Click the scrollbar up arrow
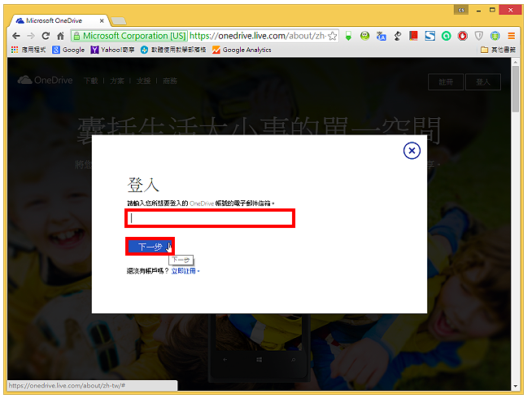 tap(516, 62)
